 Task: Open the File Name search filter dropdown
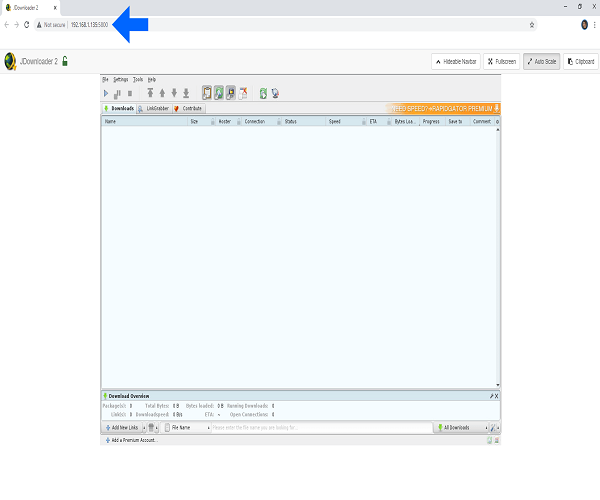click(x=188, y=428)
